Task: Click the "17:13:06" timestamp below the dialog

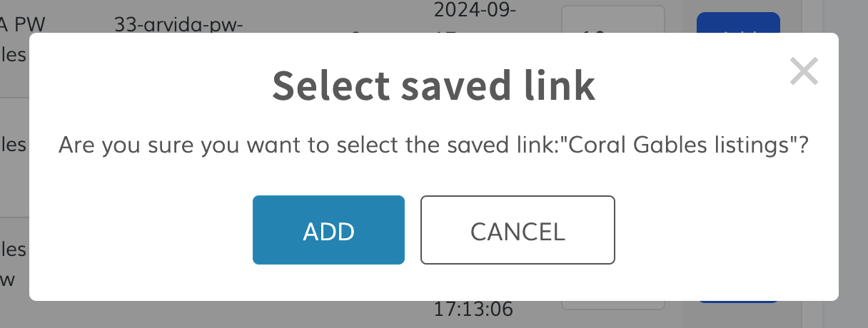Action: tap(473, 309)
